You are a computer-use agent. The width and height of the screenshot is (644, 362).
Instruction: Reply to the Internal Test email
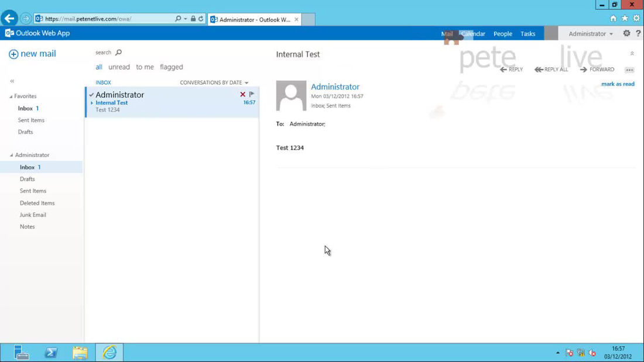pyautogui.click(x=511, y=70)
